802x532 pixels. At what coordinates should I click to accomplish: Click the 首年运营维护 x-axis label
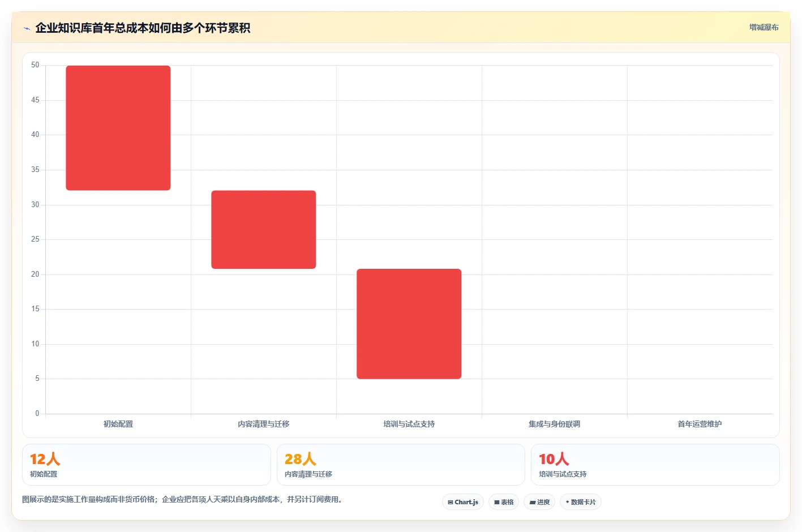point(700,424)
